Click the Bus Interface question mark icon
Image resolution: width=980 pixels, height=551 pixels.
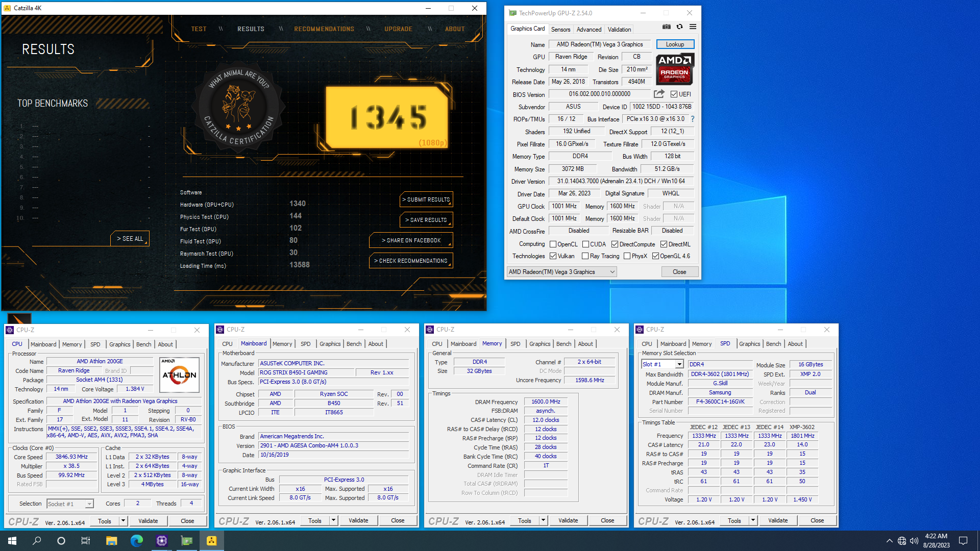point(693,119)
